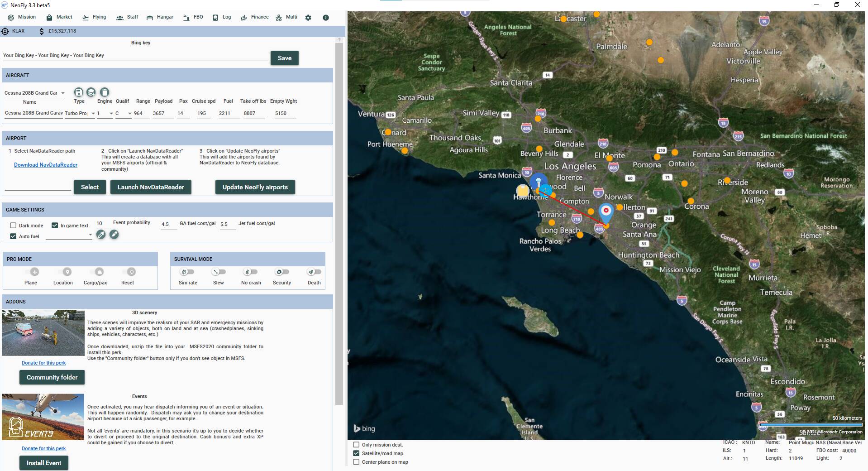Click the yellow marker near Hawthorne on map
The width and height of the screenshot is (868, 471).
coord(523,190)
